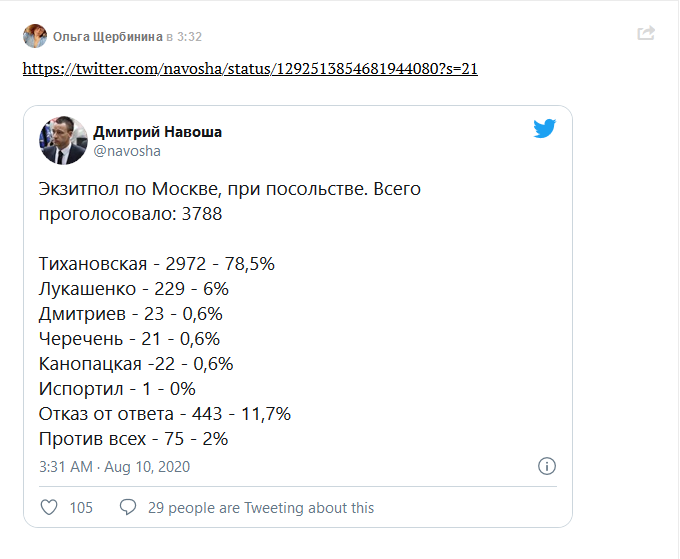Click the comment time 'в 3:32'
Viewport: 680px width, 559px height.
tap(184, 37)
